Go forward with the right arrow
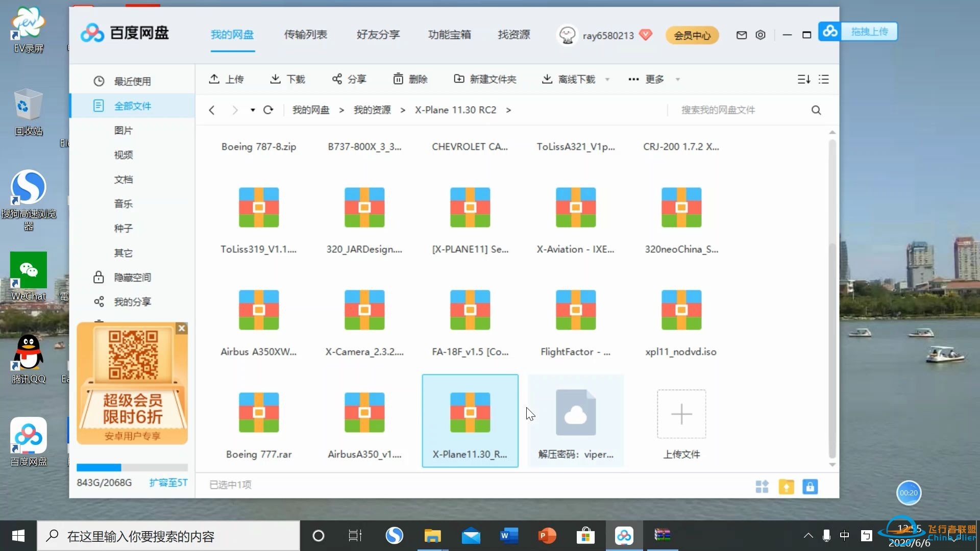Image resolution: width=980 pixels, height=551 pixels. tap(235, 110)
